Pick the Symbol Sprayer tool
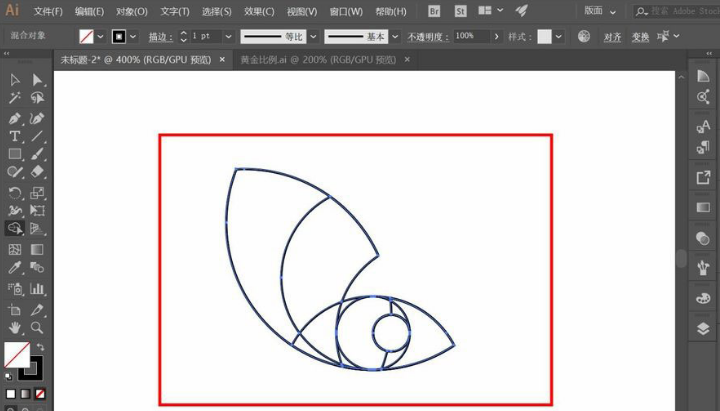The width and height of the screenshot is (720, 411). pos(15,289)
